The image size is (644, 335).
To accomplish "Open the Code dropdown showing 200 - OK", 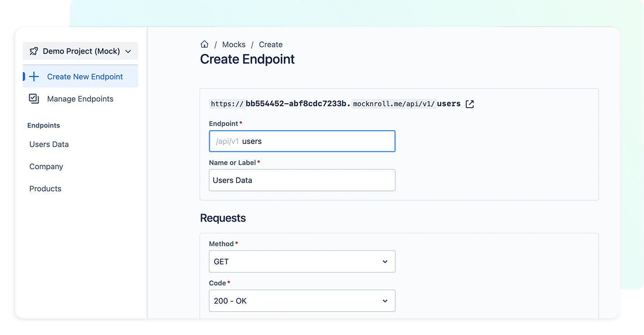I will 302,301.
